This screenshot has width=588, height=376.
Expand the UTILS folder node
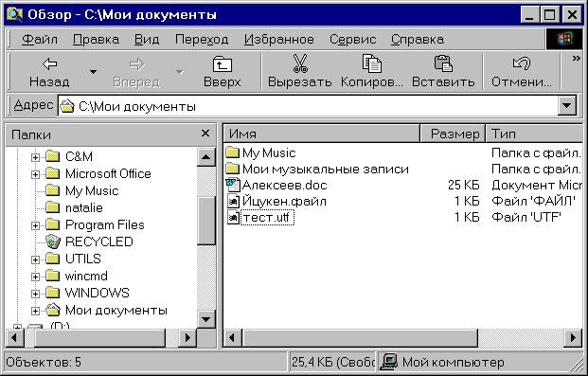coord(36,260)
